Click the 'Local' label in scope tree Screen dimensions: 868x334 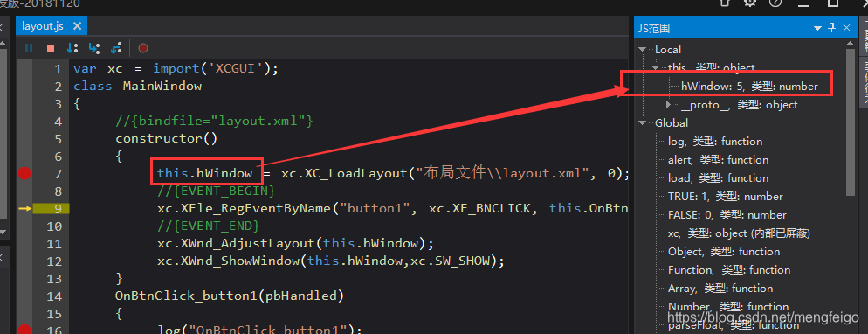(668, 49)
